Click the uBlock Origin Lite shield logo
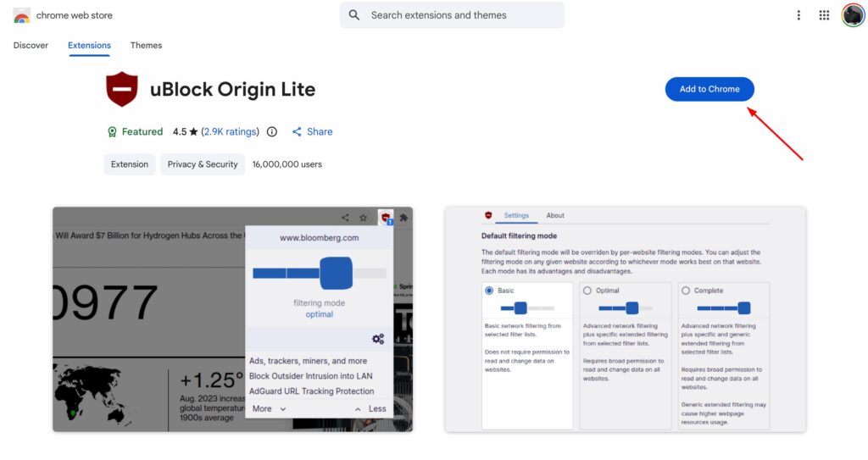This screenshot has width=868, height=460. pos(122,89)
